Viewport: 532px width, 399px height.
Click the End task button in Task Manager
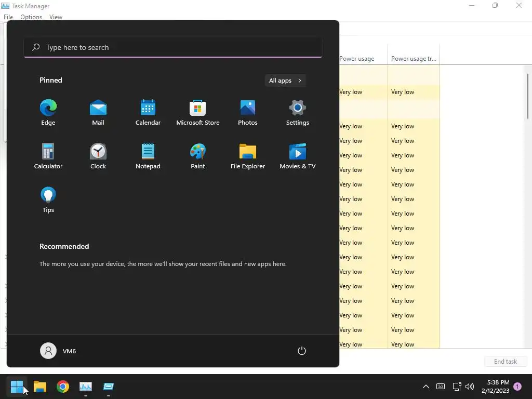[506, 362]
